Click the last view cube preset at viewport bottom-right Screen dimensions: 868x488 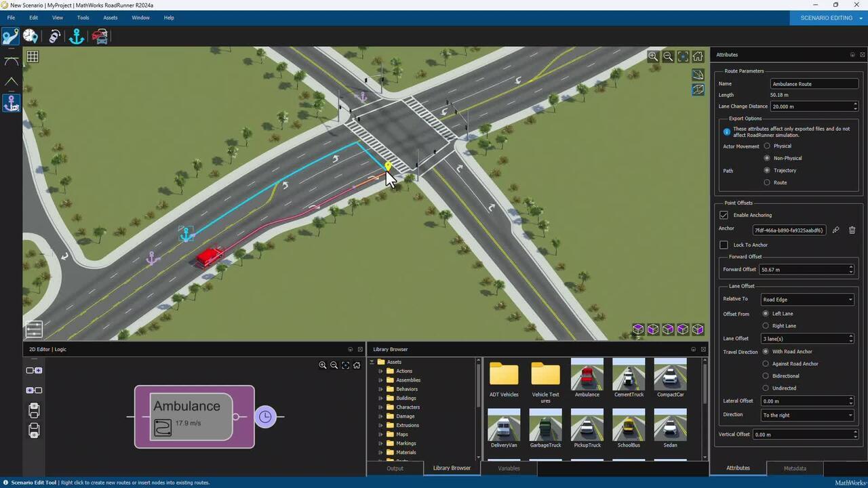[x=698, y=329]
